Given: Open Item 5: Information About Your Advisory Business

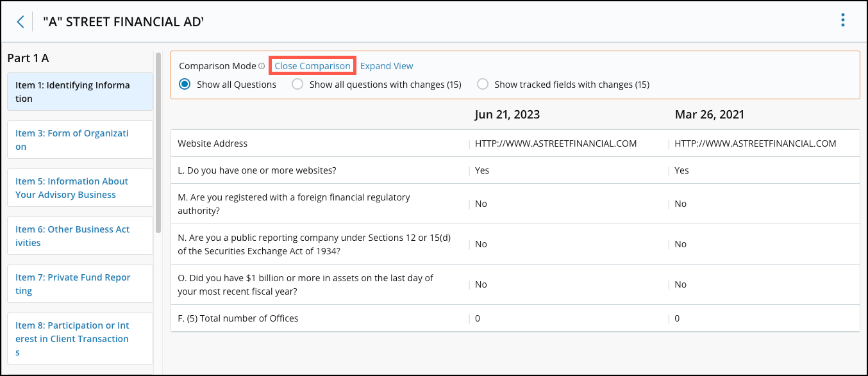Looking at the screenshot, I should coord(80,188).
